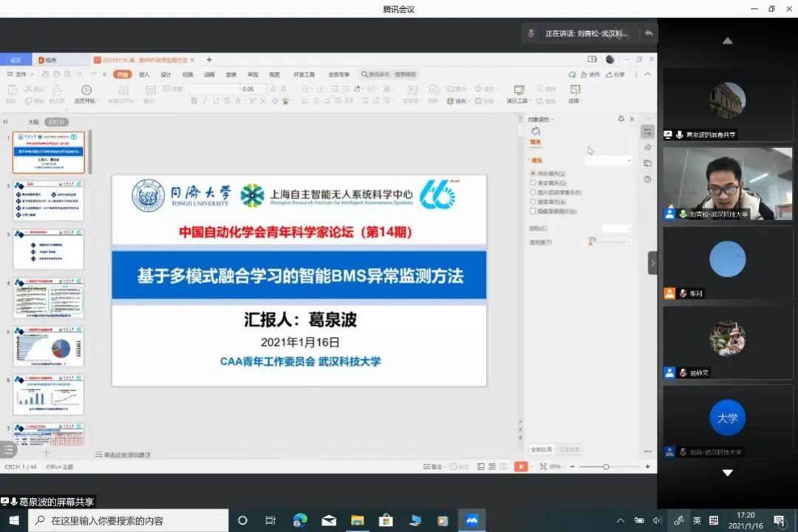Image resolution: width=798 pixels, height=532 pixels.
Task: Open the 插入 (Insert) ribbon tab
Action: click(x=144, y=75)
